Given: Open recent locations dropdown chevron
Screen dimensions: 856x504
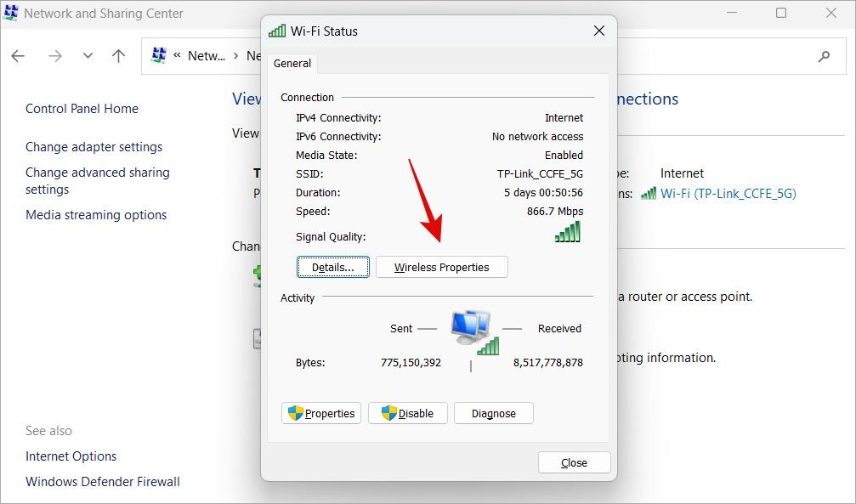Looking at the screenshot, I should click(x=88, y=56).
